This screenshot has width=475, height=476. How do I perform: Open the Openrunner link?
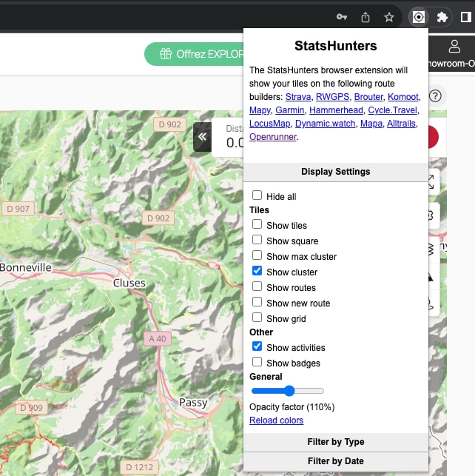click(273, 137)
